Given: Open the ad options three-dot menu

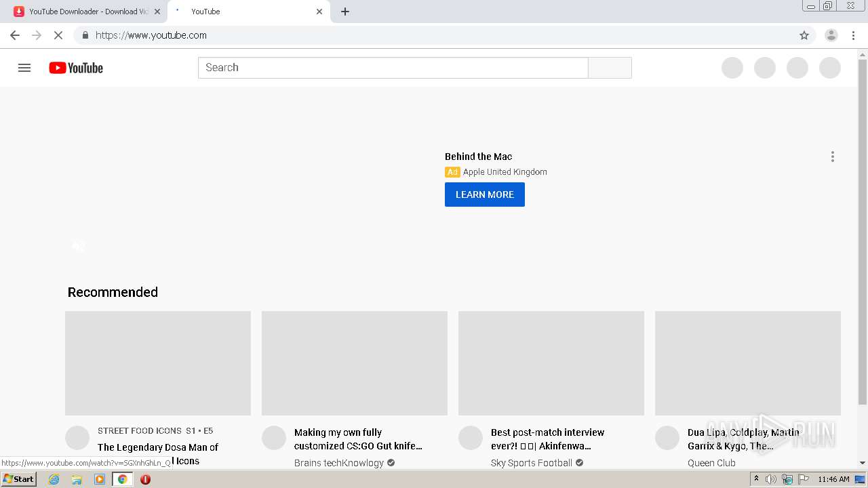Looking at the screenshot, I should pyautogui.click(x=833, y=157).
